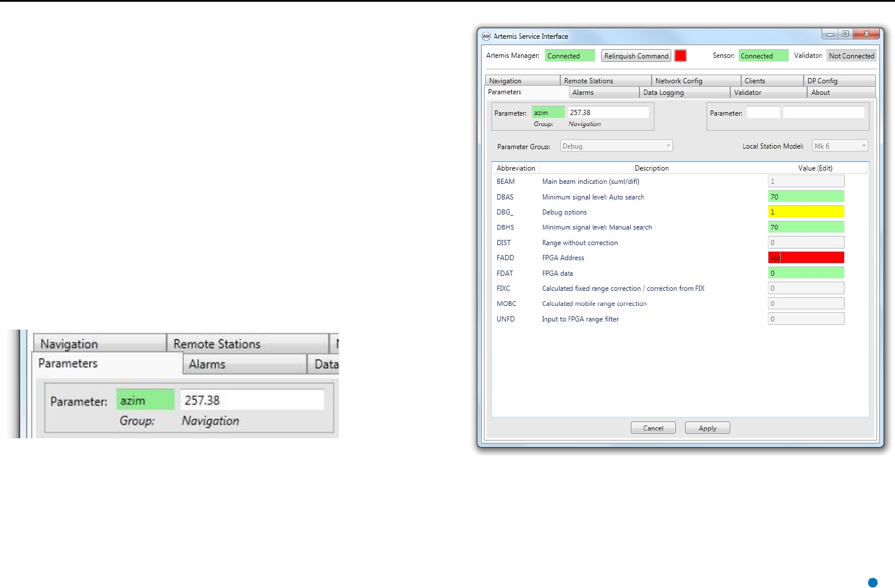
Task: Click the BEAM value field
Action: (x=806, y=181)
